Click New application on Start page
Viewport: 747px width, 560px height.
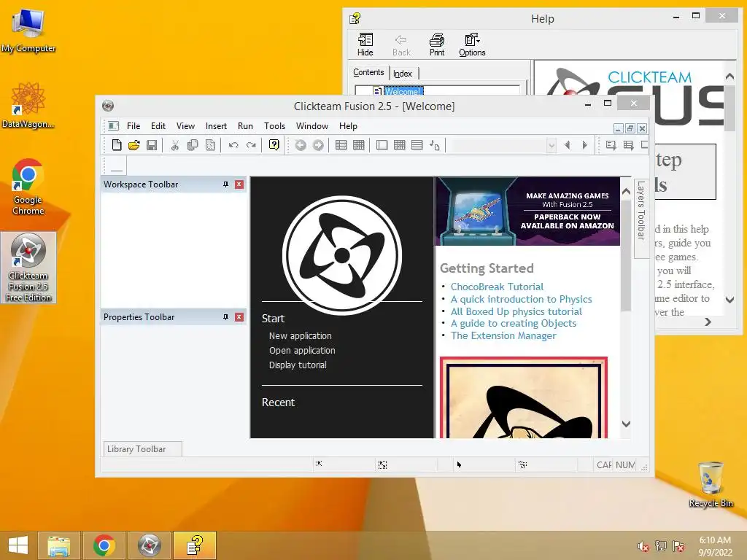pos(300,335)
